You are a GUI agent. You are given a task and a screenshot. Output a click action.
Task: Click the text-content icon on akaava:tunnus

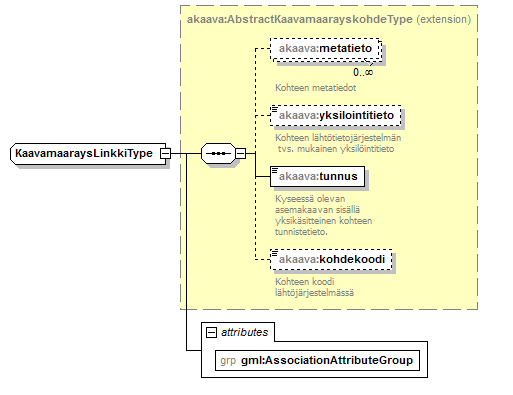click(x=275, y=171)
